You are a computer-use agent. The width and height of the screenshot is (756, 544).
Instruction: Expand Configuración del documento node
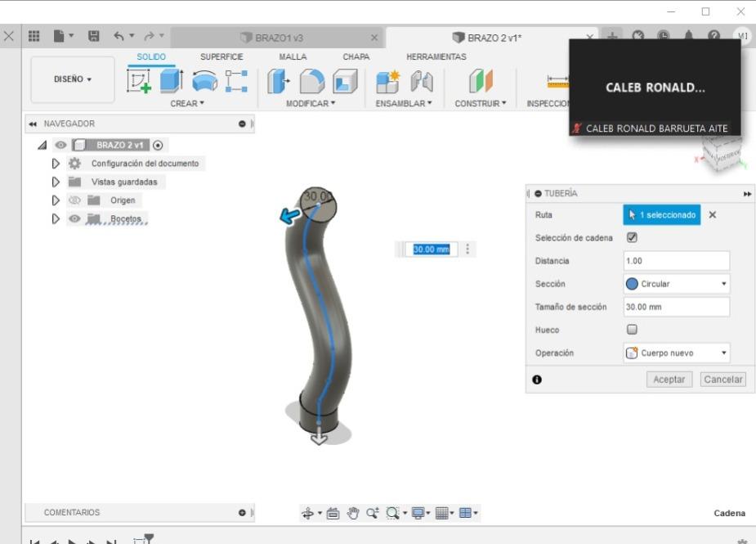pyautogui.click(x=56, y=164)
